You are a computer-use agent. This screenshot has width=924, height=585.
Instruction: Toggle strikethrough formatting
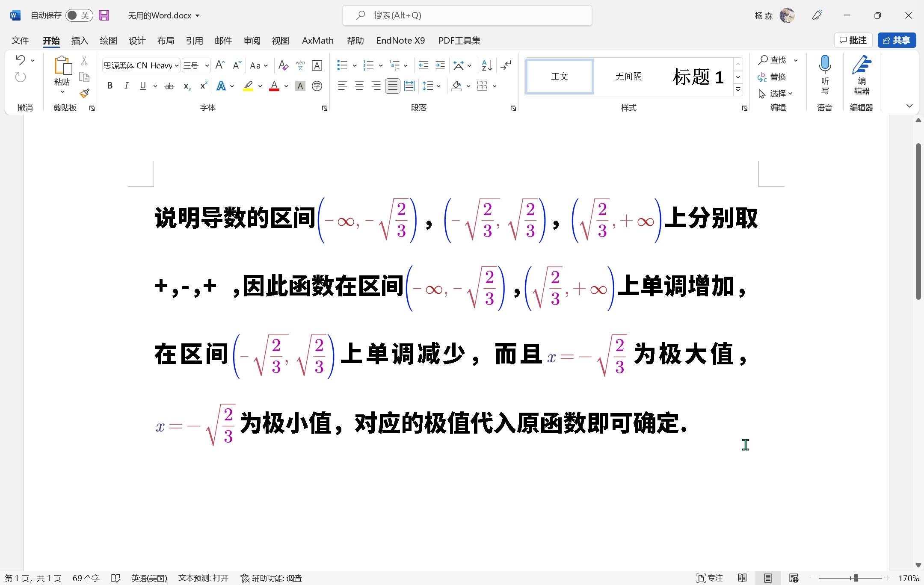coord(169,86)
